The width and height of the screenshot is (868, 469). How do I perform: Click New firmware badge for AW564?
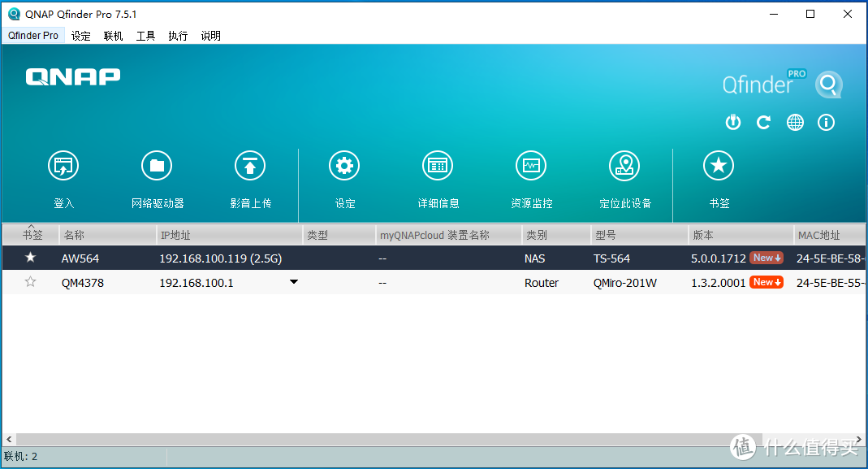(x=767, y=258)
